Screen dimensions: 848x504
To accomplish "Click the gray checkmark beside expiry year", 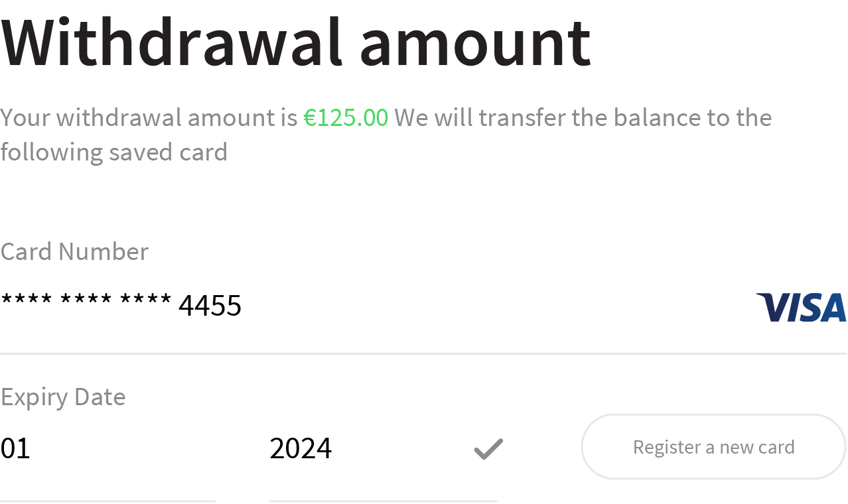I will pyautogui.click(x=488, y=449).
